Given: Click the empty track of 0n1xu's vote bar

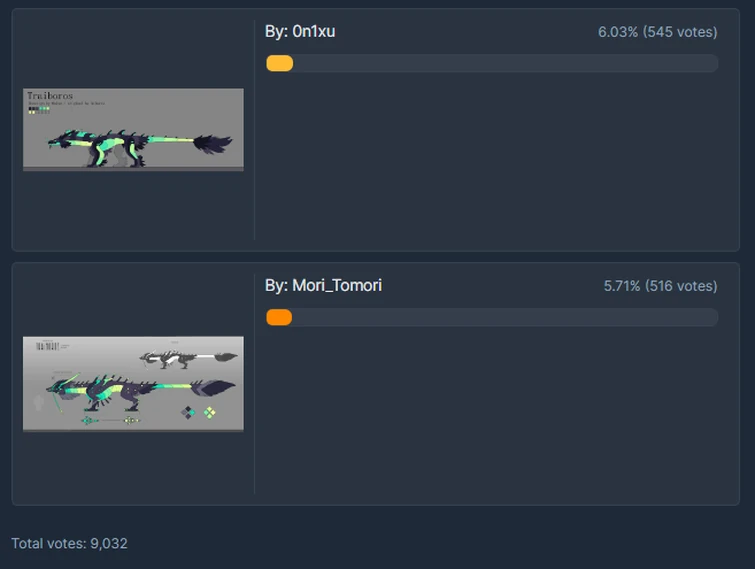Looking at the screenshot, I should point(506,63).
